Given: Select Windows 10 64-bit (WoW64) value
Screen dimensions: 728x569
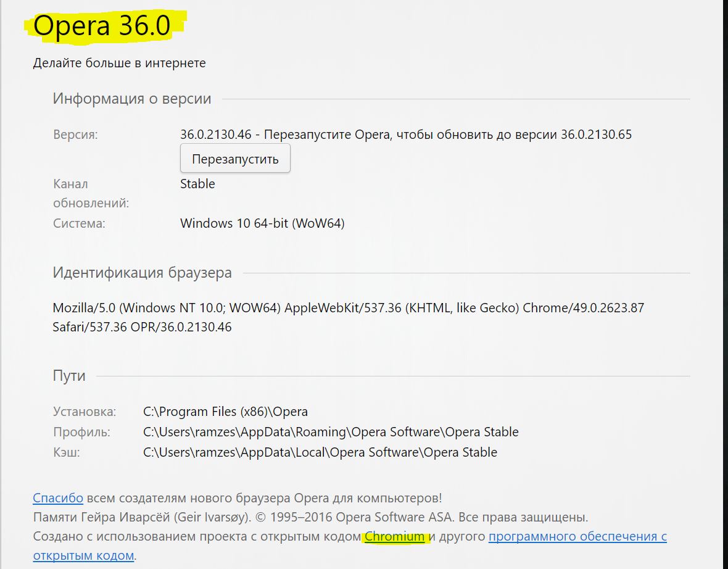Looking at the screenshot, I should 262,223.
